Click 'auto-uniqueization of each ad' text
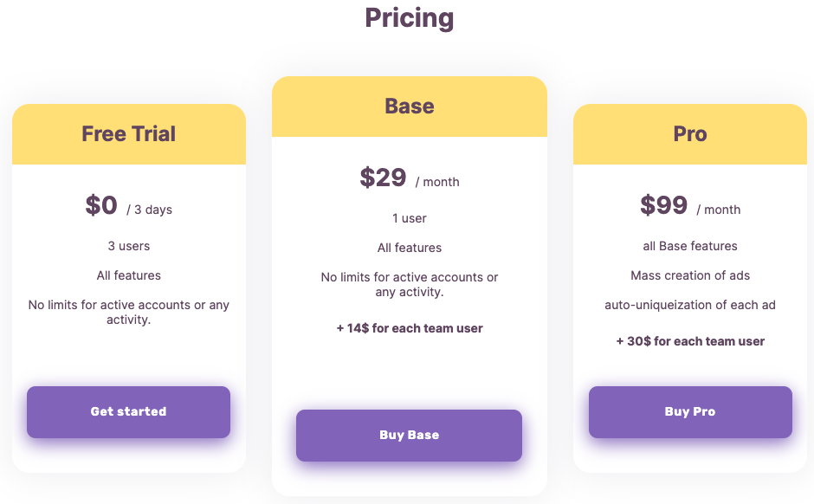 click(x=690, y=305)
